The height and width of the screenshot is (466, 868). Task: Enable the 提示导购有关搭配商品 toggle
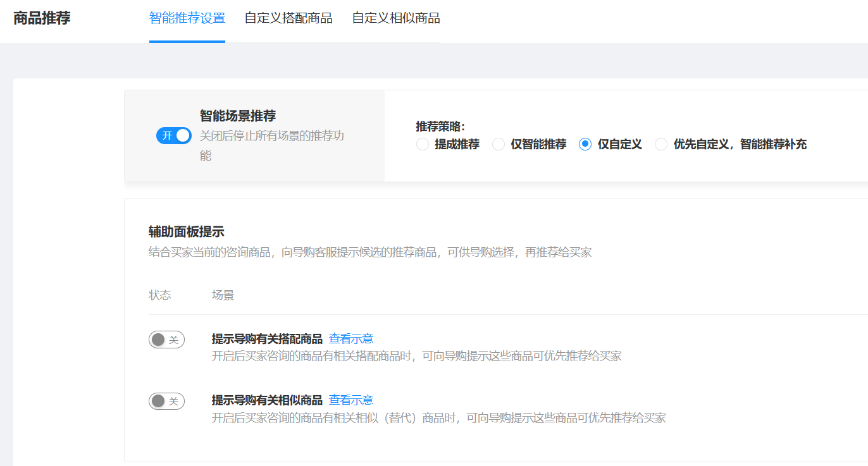click(x=166, y=340)
